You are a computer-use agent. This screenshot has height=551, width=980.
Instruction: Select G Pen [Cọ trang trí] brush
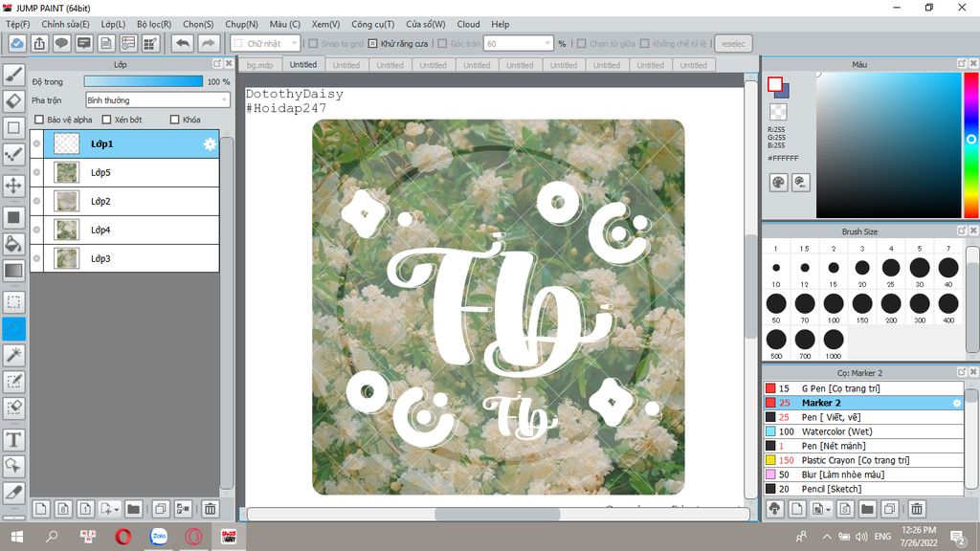(864, 388)
